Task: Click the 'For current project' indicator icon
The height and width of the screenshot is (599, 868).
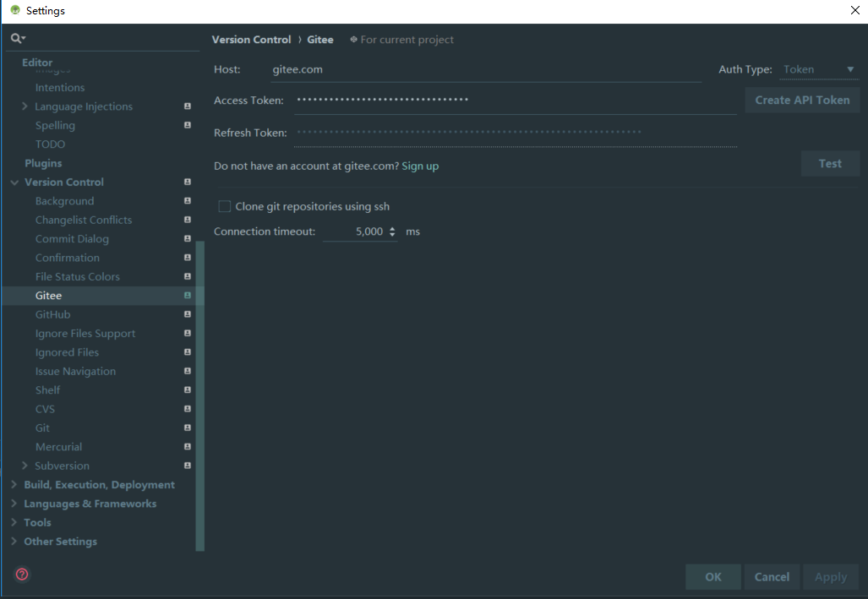Action: (354, 40)
